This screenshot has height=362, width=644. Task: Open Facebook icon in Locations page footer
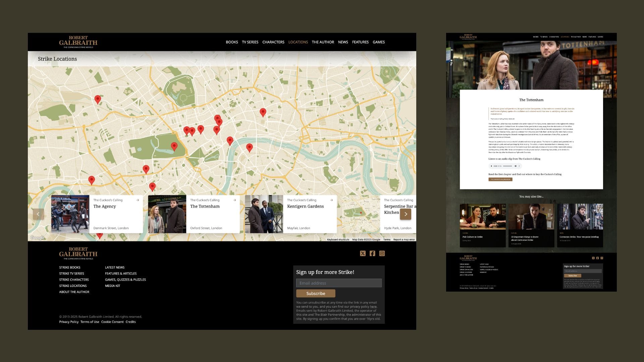pos(372,253)
